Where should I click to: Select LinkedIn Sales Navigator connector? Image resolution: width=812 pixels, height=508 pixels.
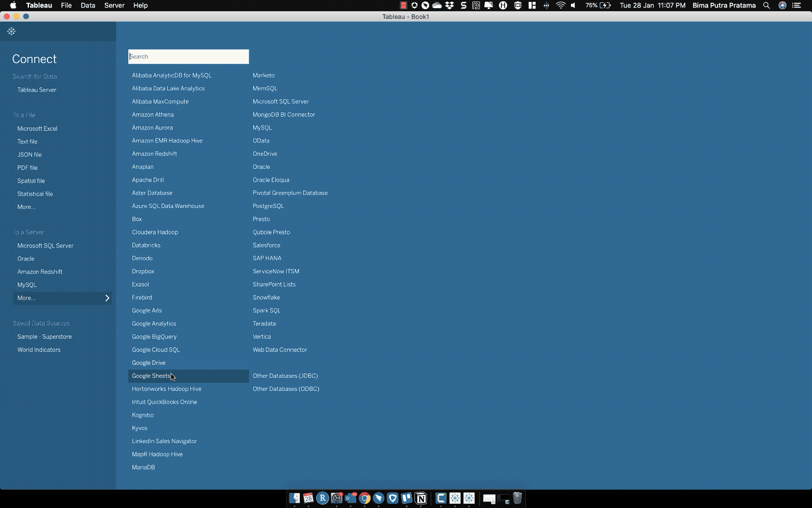tap(164, 441)
